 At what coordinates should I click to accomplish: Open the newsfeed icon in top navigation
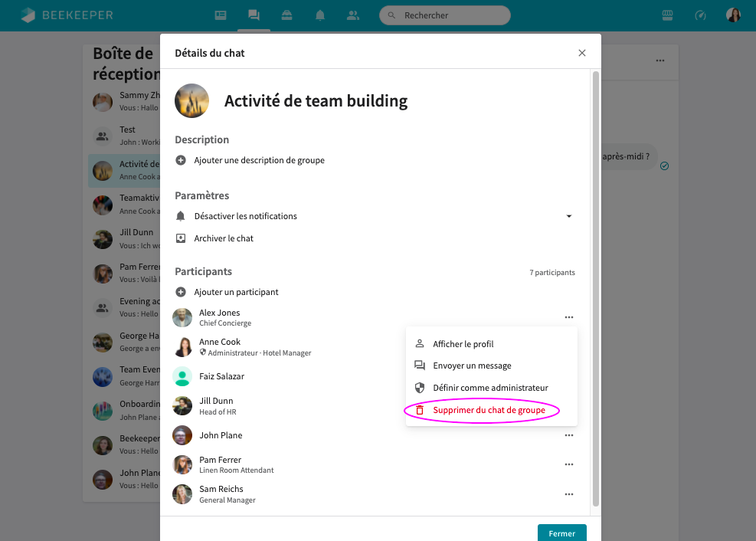point(221,15)
